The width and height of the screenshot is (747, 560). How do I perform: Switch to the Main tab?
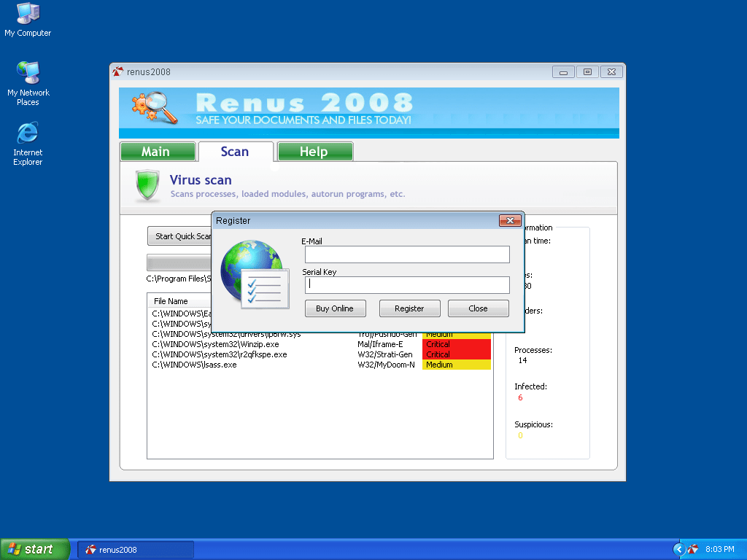[x=157, y=152]
